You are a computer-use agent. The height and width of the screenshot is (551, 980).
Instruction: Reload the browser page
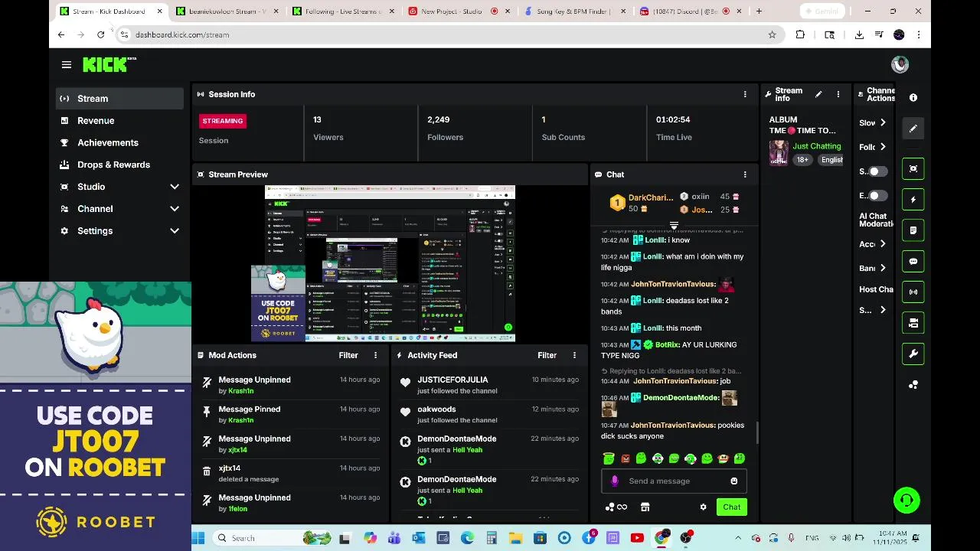click(100, 34)
